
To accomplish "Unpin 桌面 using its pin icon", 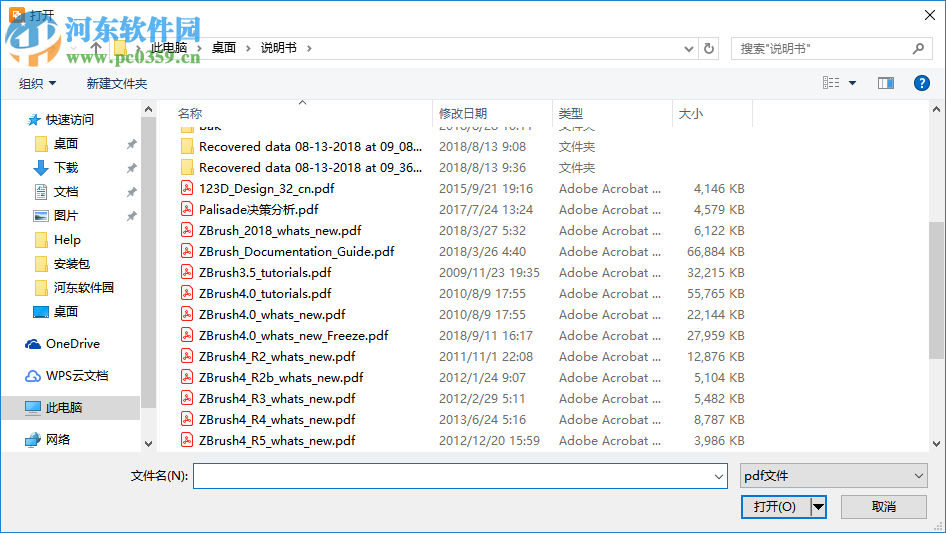I will click(132, 144).
